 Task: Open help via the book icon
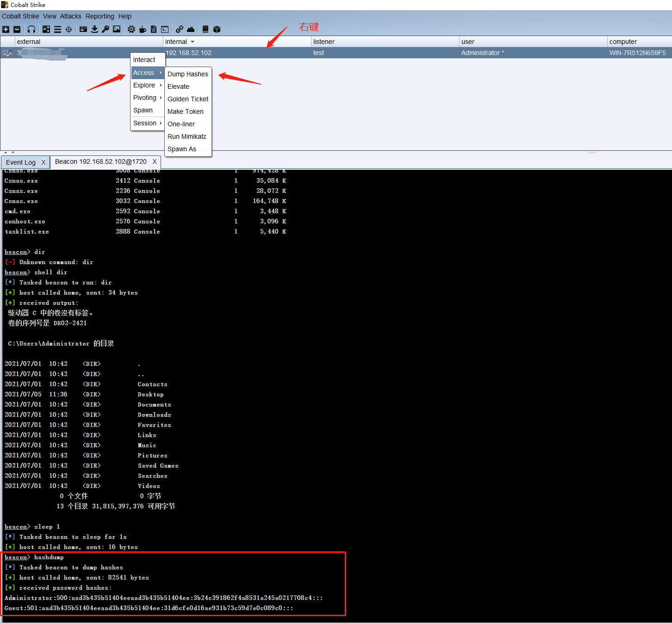click(x=205, y=30)
